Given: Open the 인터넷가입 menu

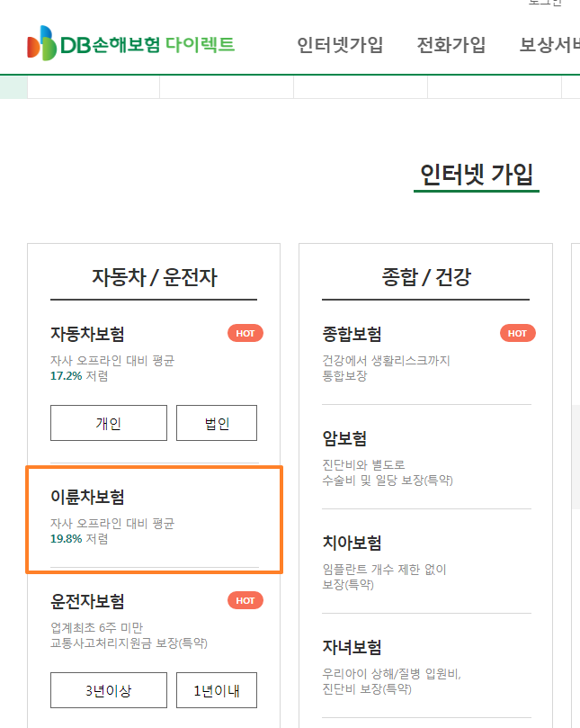Looking at the screenshot, I should (340, 45).
